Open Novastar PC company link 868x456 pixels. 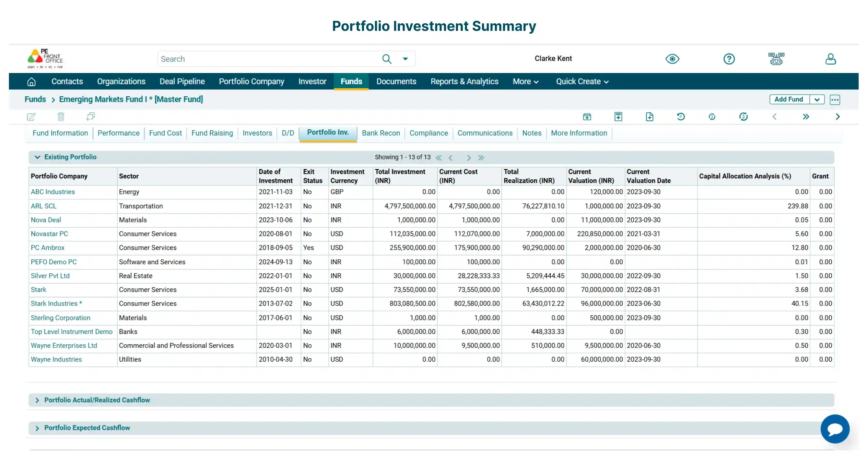[49, 234]
